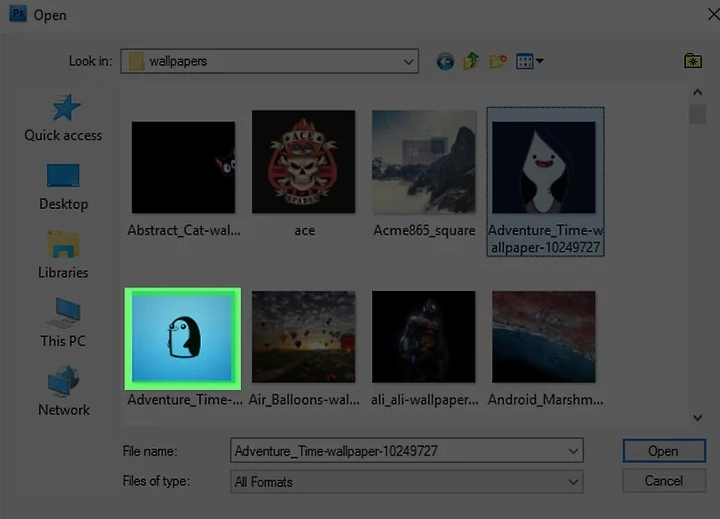Create a new folder with toolbar icon
Screen dimensions: 720x519
[498, 61]
